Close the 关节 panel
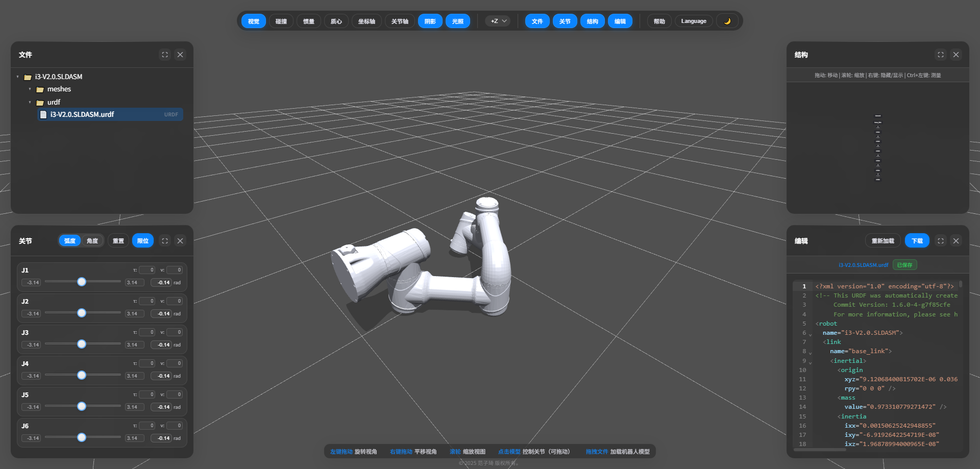 (180, 241)
